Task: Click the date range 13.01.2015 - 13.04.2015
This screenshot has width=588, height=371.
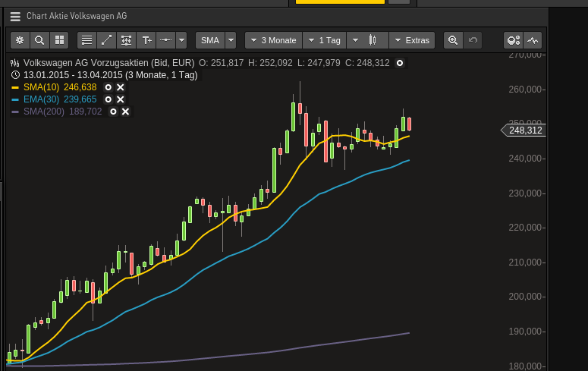Action: (73, 75)
